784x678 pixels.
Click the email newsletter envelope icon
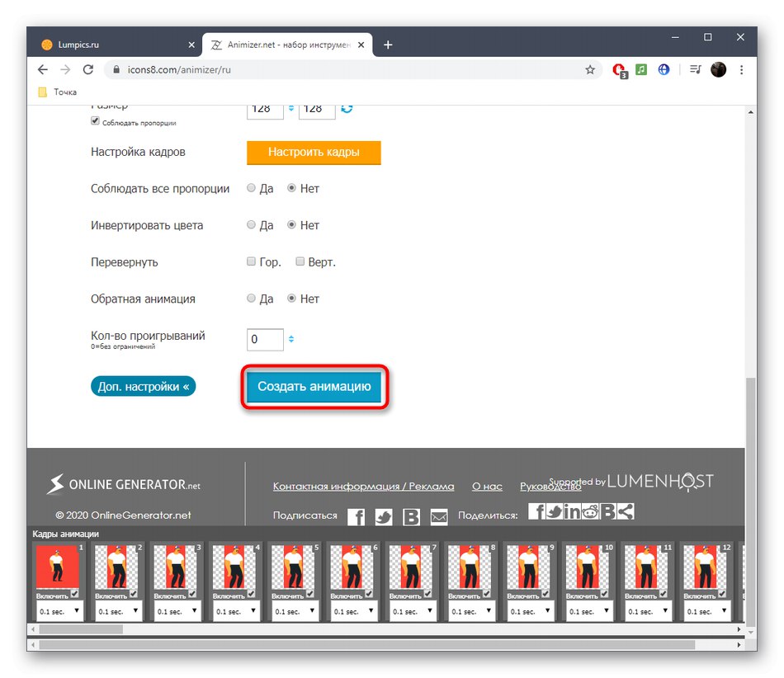pos(438,516)
